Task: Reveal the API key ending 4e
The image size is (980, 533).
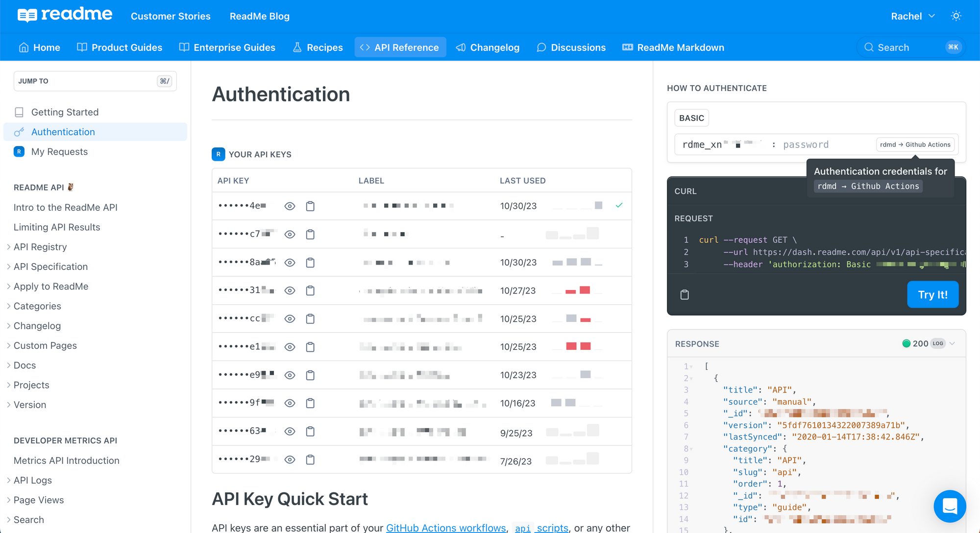Action: (x=290, y=206)
